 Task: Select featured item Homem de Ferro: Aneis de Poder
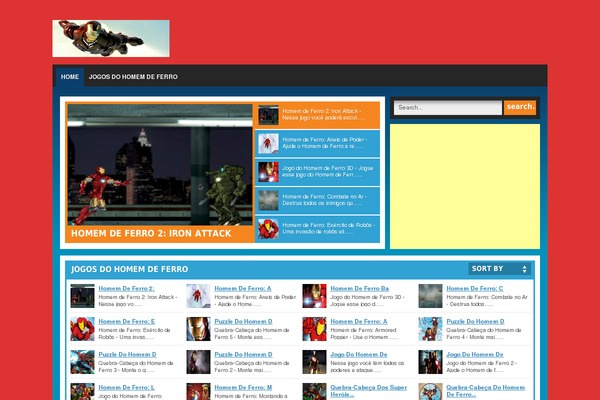pyautogui.click(x=317, y=143)
